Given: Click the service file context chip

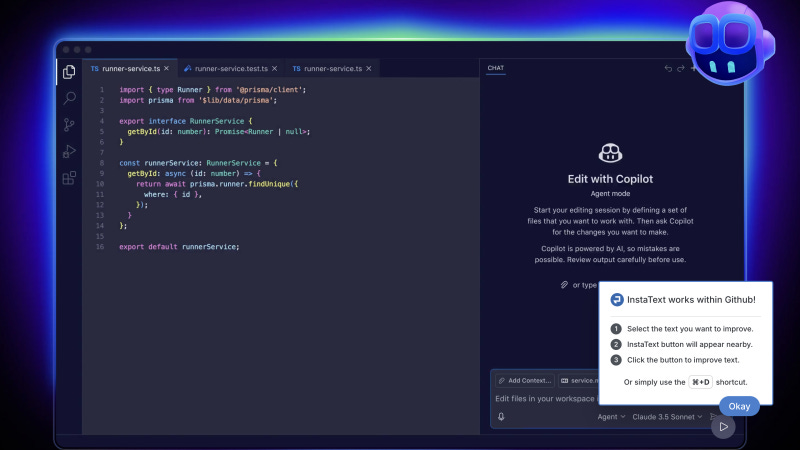Looking at the screenshot, I should (578, 381).
